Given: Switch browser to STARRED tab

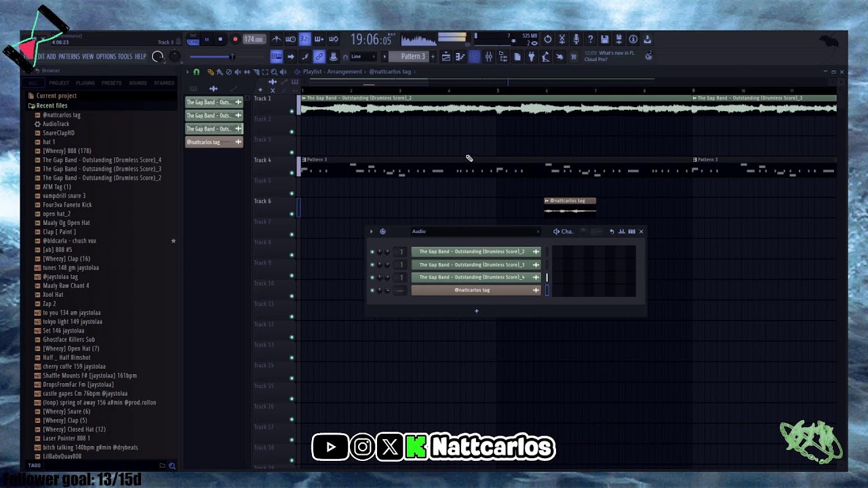Looking at the screenshot, I should (x=164, y=83).
